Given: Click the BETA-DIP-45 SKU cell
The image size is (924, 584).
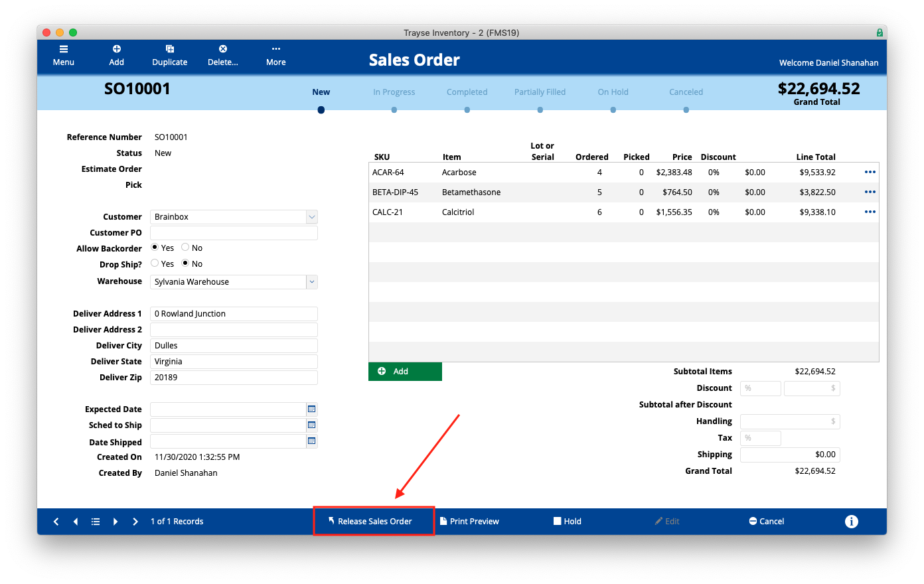Looking at the screenshot, I should point(396,192).
